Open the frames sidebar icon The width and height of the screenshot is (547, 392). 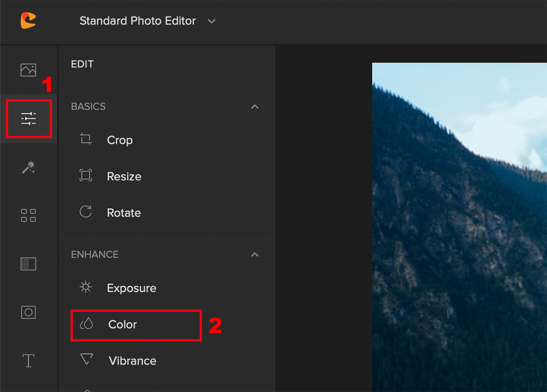[28, 312]
